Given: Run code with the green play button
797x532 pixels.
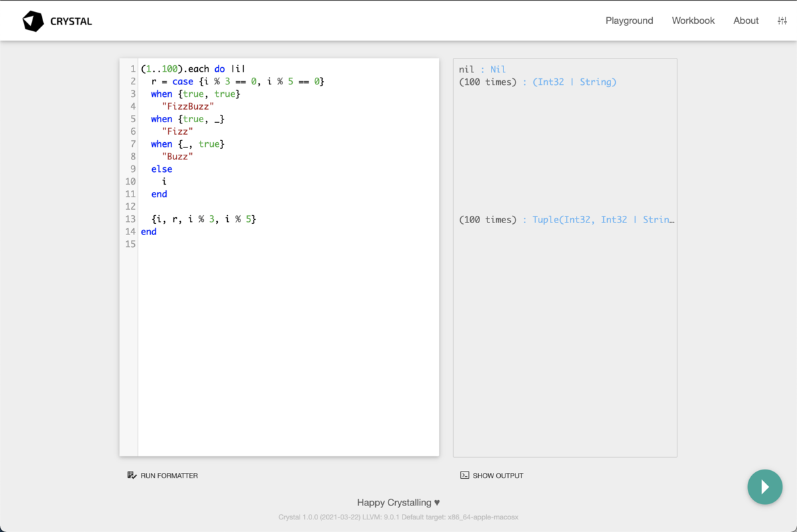Looking at the screenshot, I should click(x=764, y=487).
